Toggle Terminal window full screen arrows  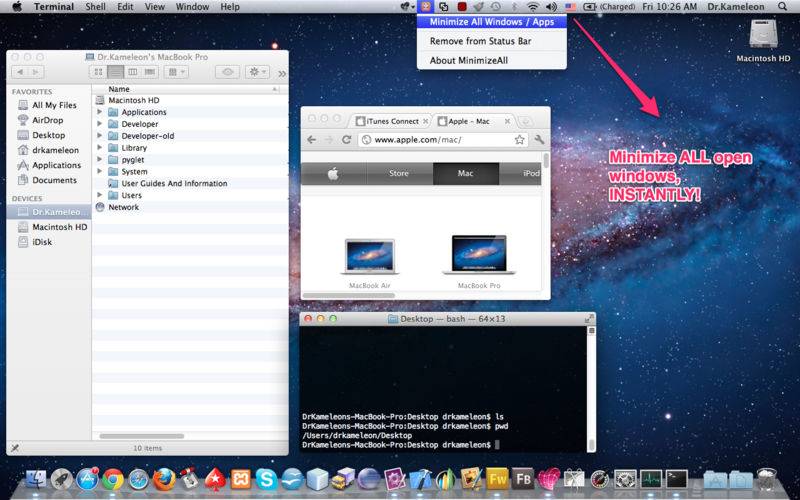589,318
